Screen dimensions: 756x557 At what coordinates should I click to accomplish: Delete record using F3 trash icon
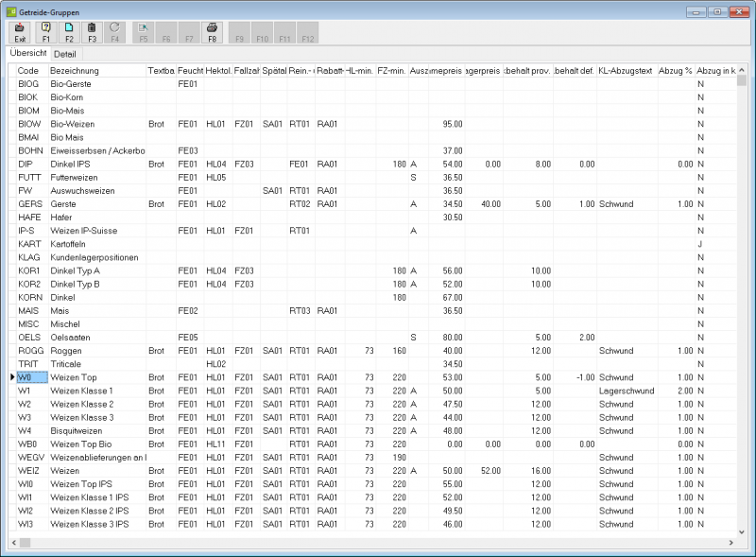[x=92, y=33]
